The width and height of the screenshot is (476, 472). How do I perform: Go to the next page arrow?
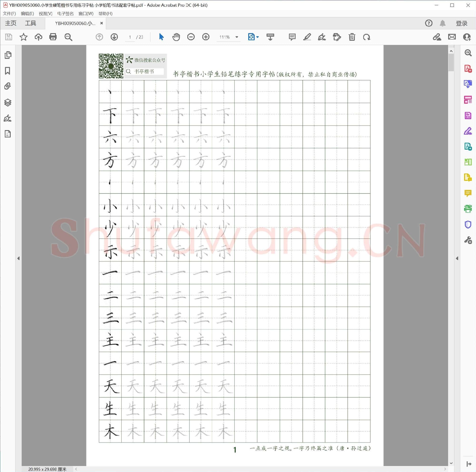[114, 37]
